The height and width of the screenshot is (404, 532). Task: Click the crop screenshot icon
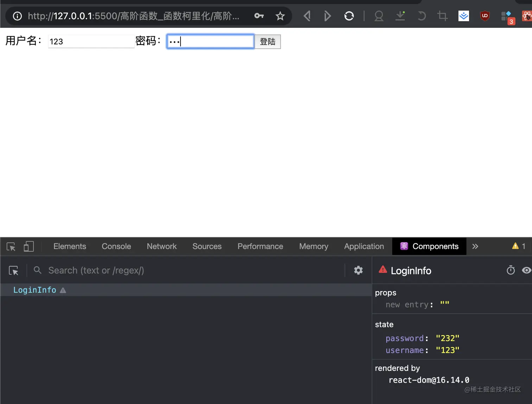pos(443,16)
